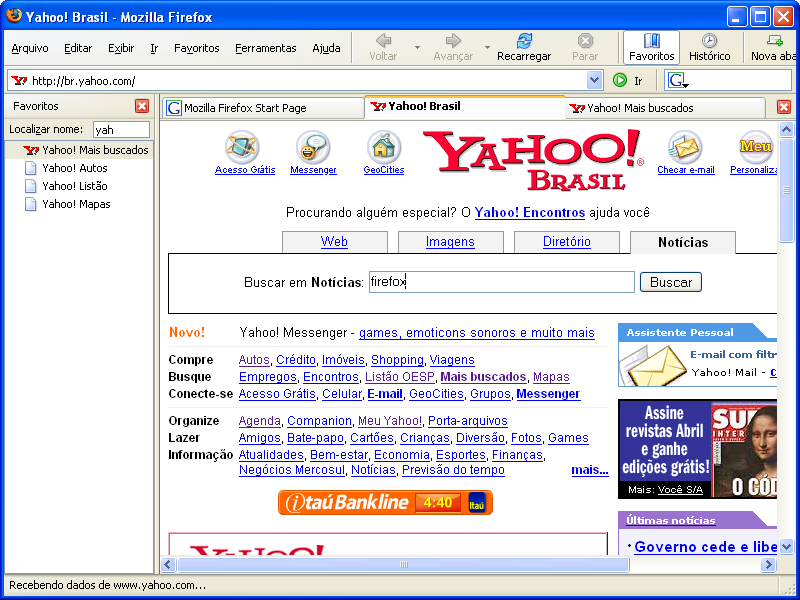
Task: Open the Messenger smiley icon
Action: (x=313, y=147)
